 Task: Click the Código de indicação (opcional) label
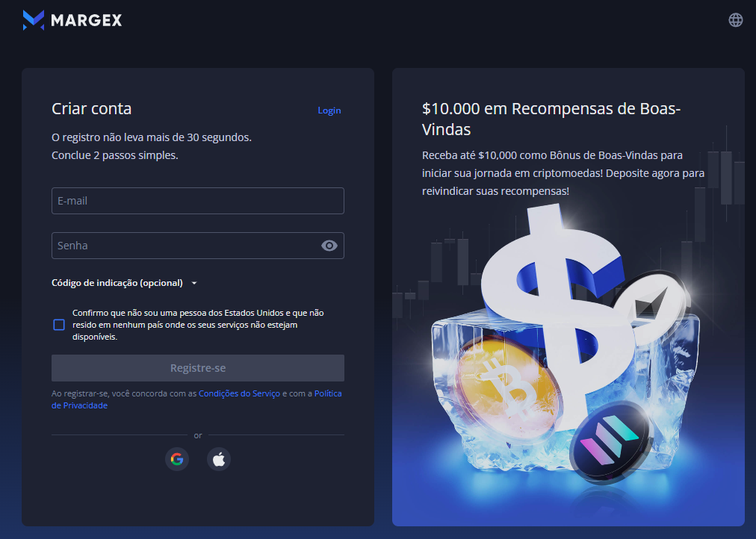[x=117, y=283]
